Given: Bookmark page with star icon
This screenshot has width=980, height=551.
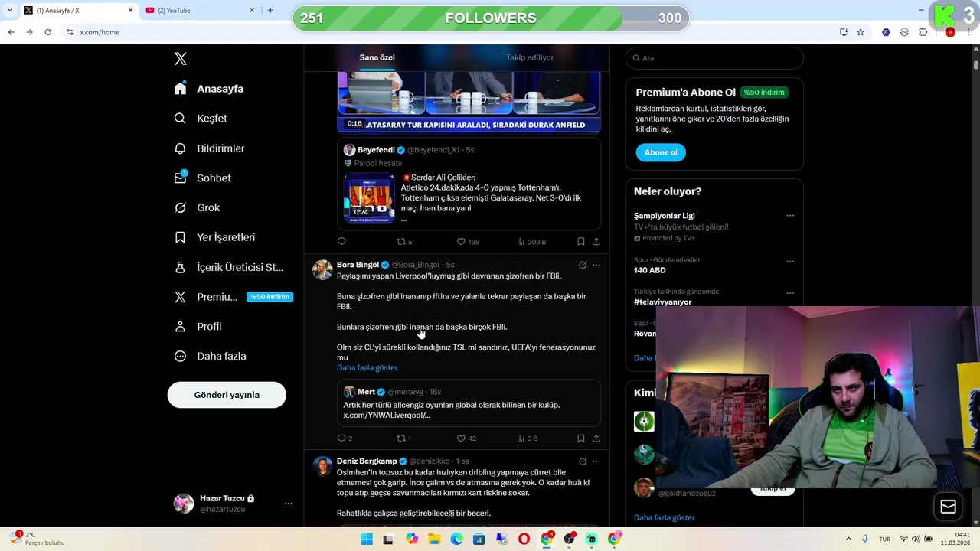Looking at the screenshot, I should 861,32.
